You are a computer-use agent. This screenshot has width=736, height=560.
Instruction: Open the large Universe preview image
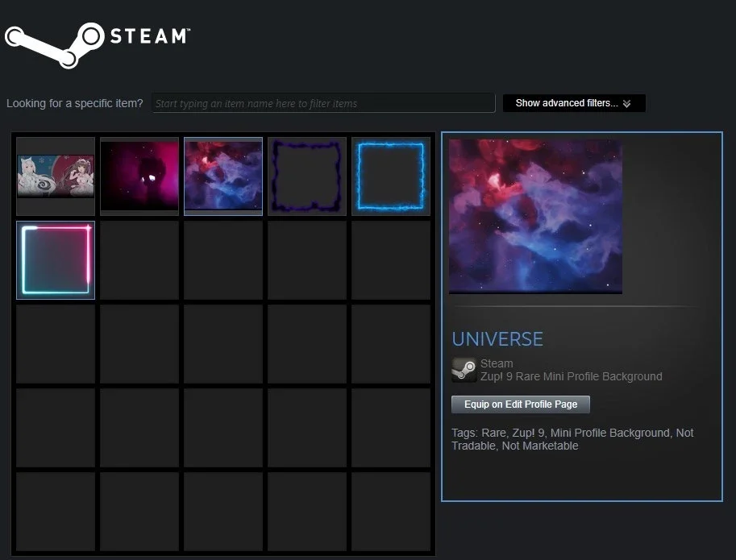(x=535, y=216)
